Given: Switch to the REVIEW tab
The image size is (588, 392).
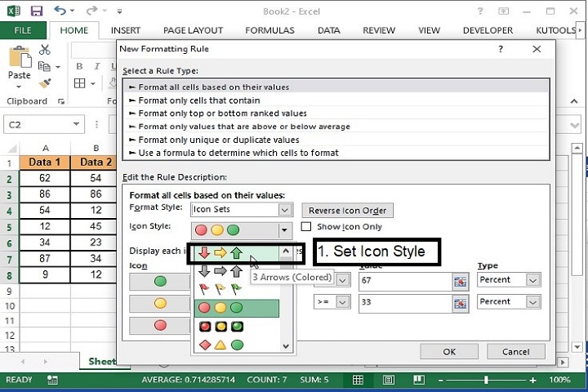Looking at the screenshot, I should point(379,30).
